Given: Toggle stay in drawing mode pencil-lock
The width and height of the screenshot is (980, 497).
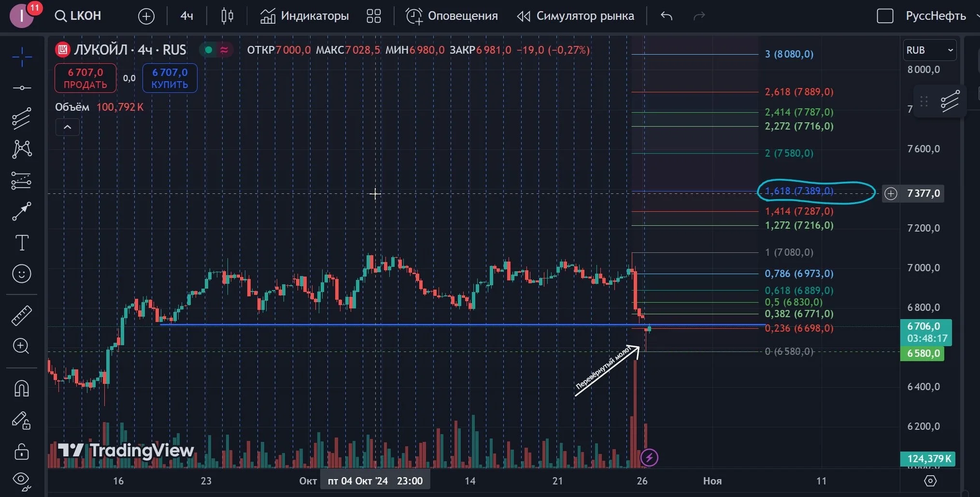Looking at the screenshot, I should 22,420.
